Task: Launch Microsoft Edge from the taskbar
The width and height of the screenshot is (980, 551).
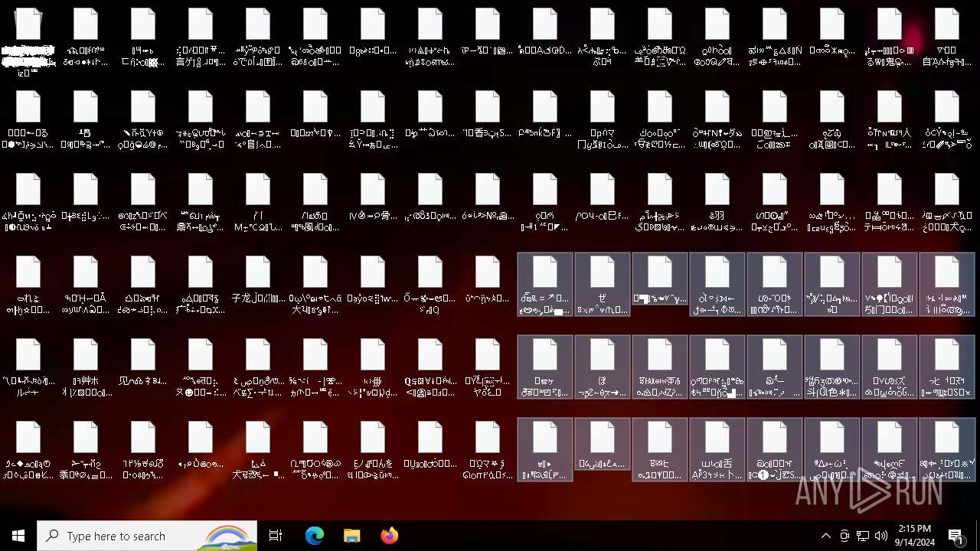Action: point(315,536)
